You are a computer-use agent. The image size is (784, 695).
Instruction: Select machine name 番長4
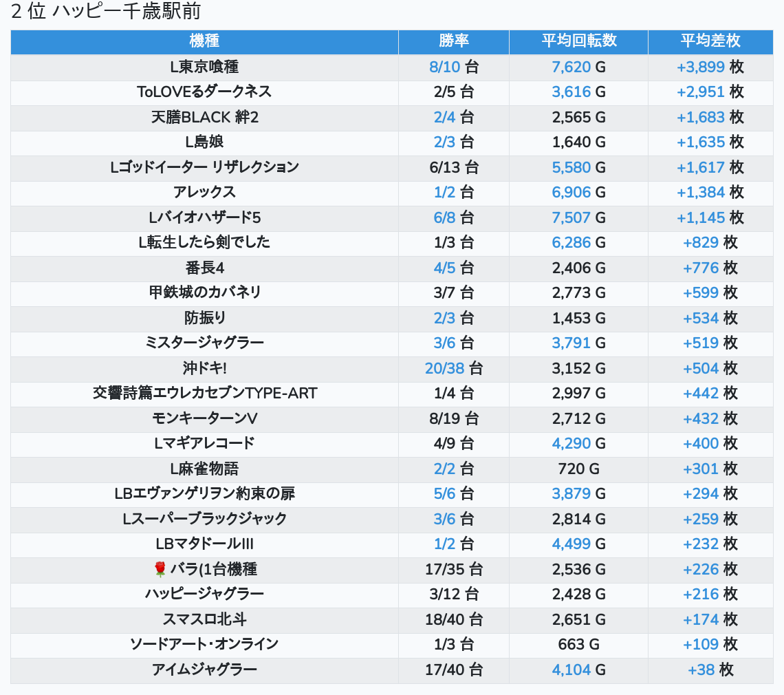click(204, 268)
